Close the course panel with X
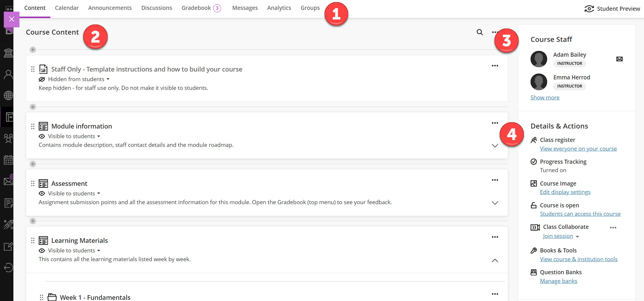Image resolution: width=644 pixels, height=301 pixels. pos(12,19)
